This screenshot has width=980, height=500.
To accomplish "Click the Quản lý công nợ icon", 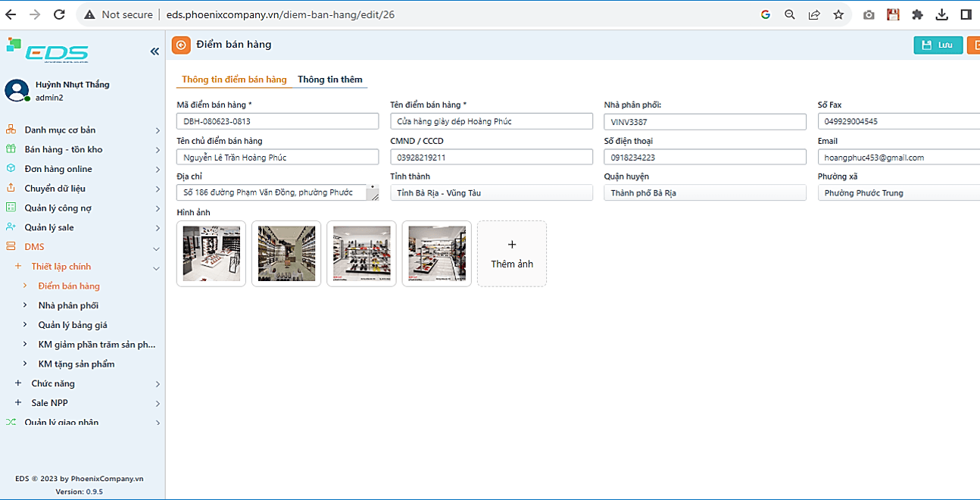I will click(x=11, y=208).
